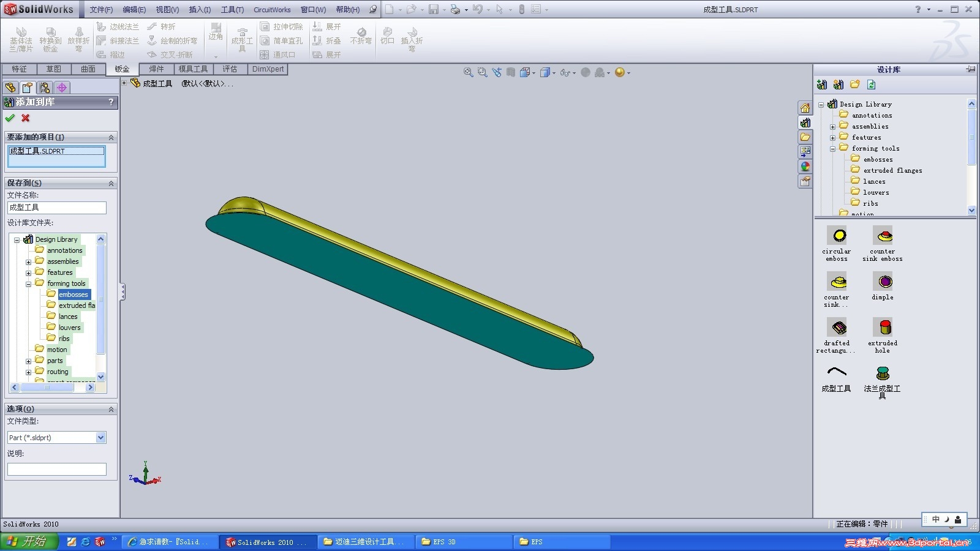This screenshot has width=980, height=551.
Task: Confirm Add to Library with green checkmark
Action: 10,118
